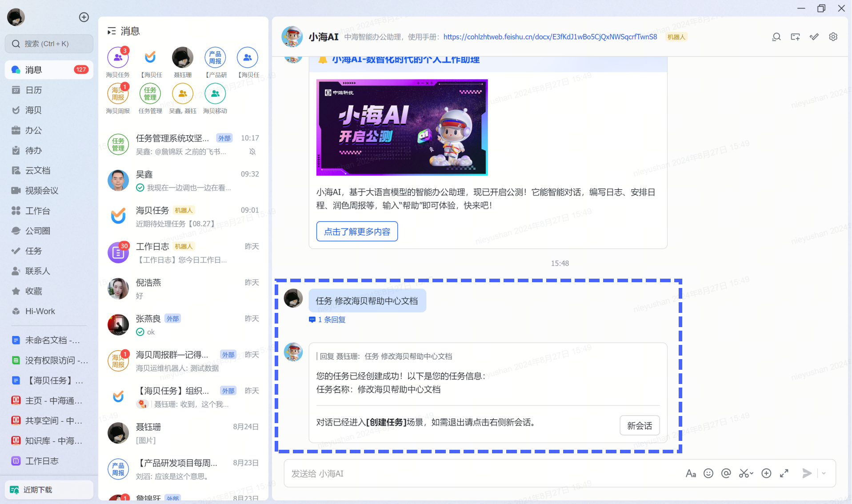Open conversation 任务管理系统攻坚
Screen dimensions: 852x504
[183, 144]
